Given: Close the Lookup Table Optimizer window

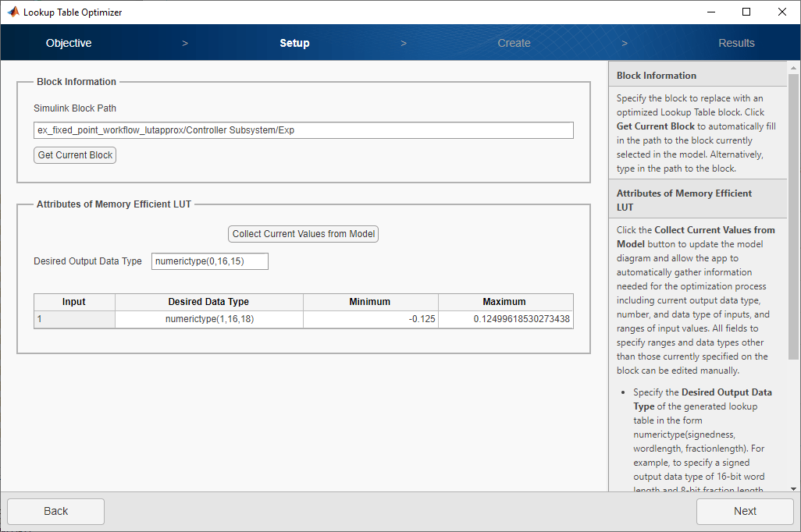Looking at the screenshot, I should tap(782, 12).
